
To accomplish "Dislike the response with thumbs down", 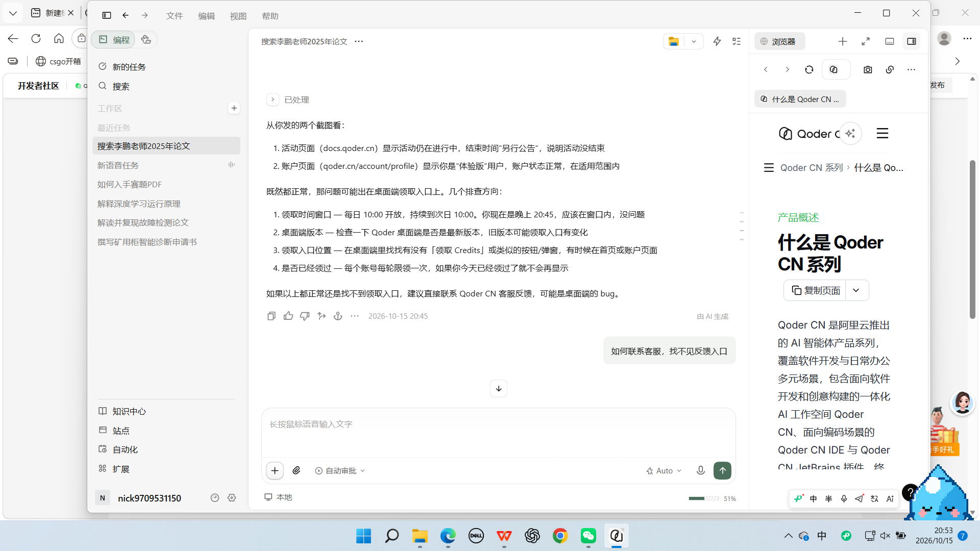I will (x=305, y=316).
